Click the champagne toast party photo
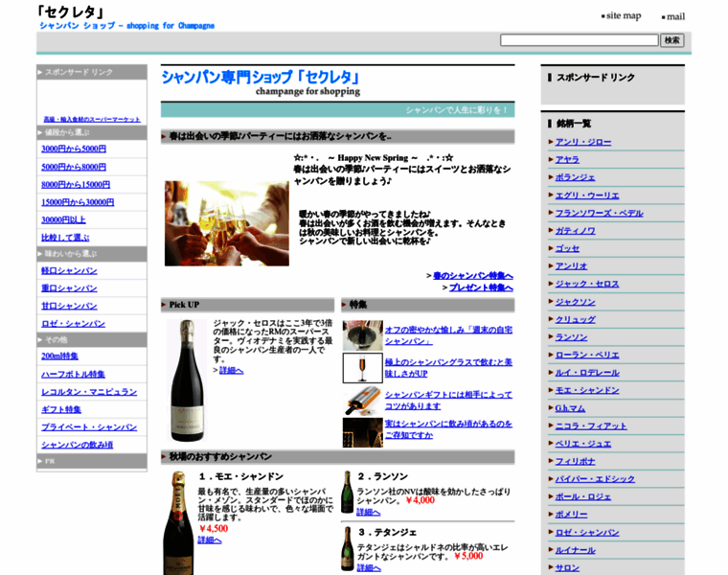 (x=227, y=223)
